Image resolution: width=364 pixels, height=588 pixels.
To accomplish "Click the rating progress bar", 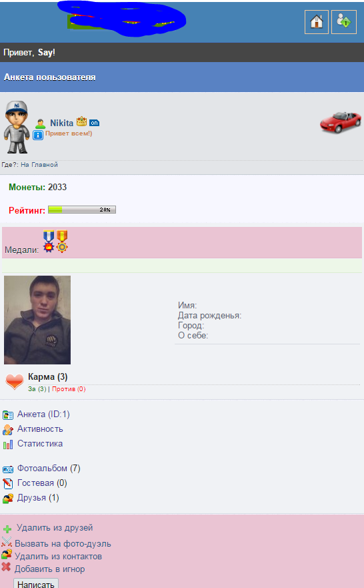I will tap(82, 210).
